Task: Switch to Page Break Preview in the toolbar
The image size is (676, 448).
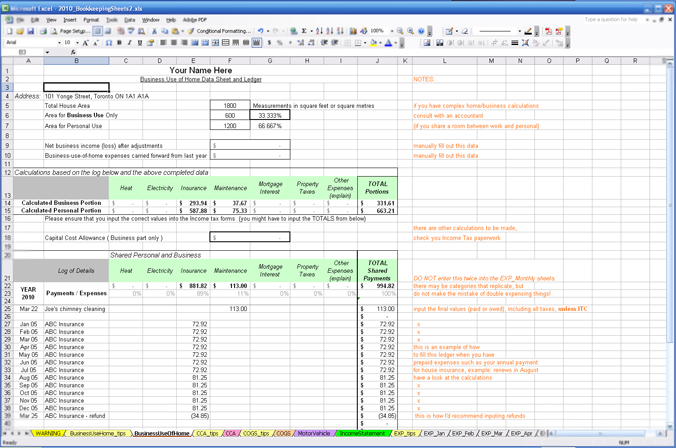Action: pos(108,31)
